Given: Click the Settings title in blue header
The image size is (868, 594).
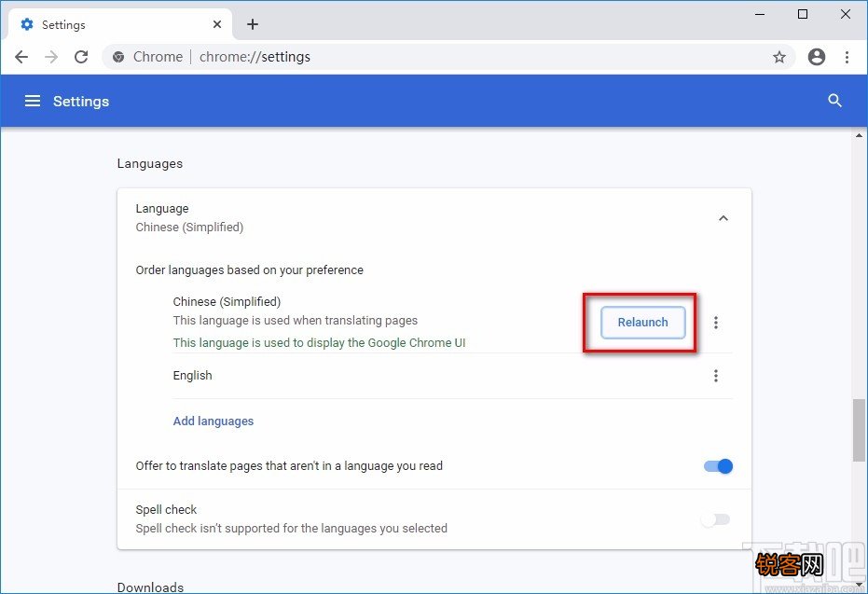Looking at the screenshot, I should click(x=81, y=102).
